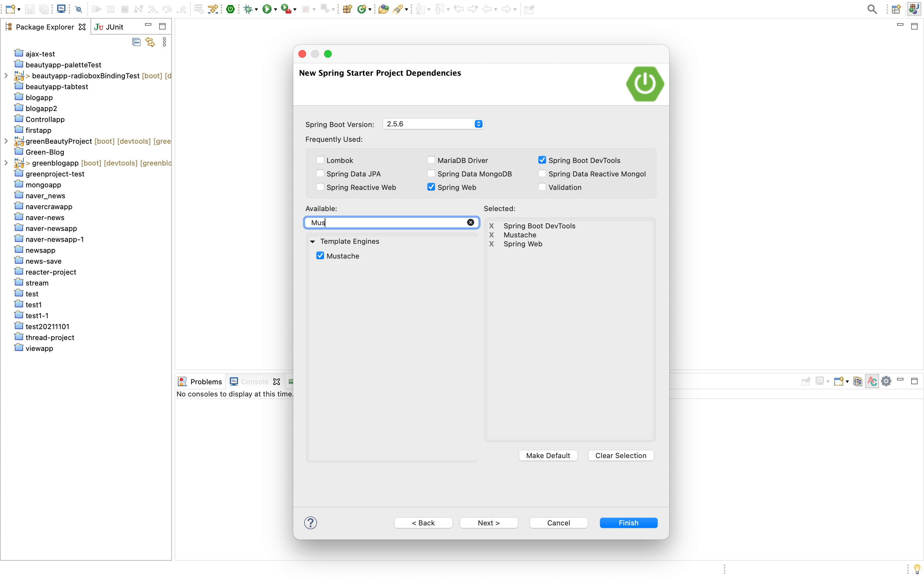The width and height of the screenshot is (924, 587).
Task: Toggle the Spring Data Reactive MongoDB checkbox
Action: (x=542, y=174)
